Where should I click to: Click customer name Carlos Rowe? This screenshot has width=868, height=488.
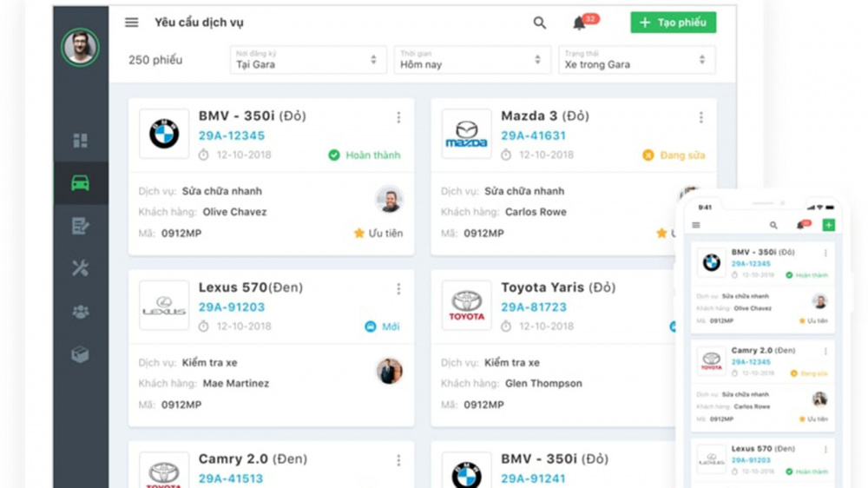pos(536,212)
